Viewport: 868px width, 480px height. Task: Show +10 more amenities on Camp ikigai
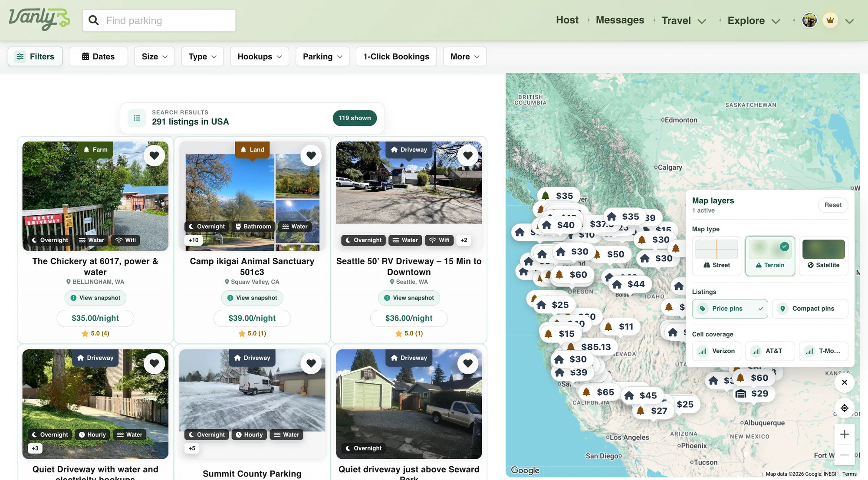[x=194, y=240]
